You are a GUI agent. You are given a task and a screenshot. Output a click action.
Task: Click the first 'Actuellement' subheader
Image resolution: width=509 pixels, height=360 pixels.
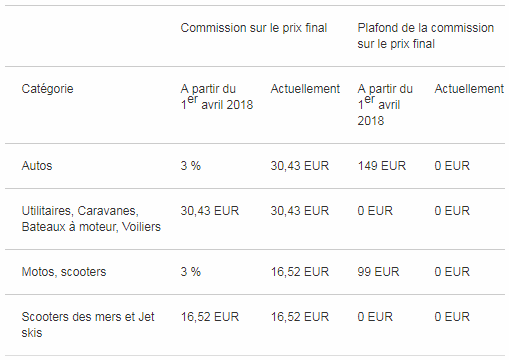305,89
